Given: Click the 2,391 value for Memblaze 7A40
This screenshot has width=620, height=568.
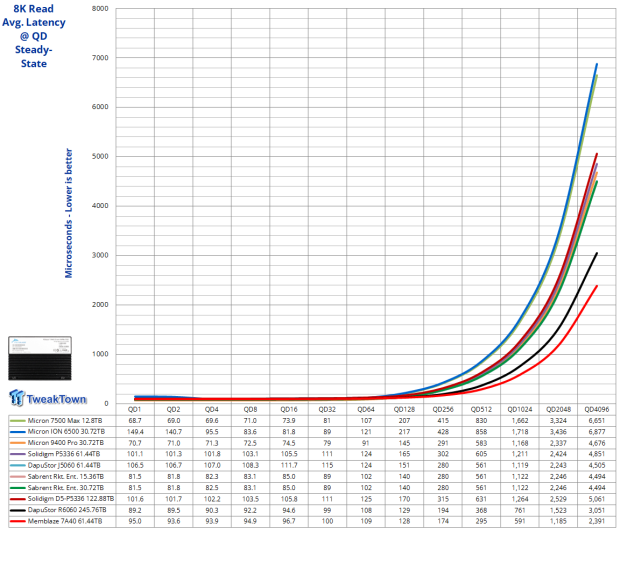Looking at the screenshot, I should (597, 521).
